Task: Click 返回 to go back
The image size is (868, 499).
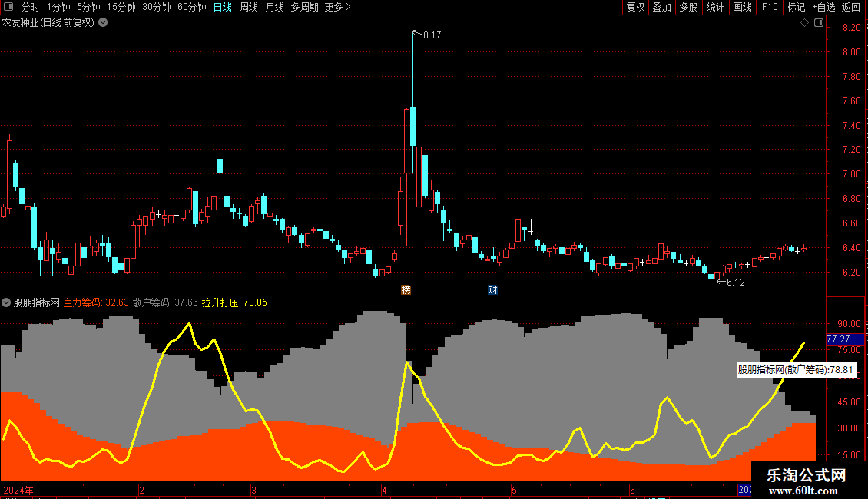Action: 851,7
